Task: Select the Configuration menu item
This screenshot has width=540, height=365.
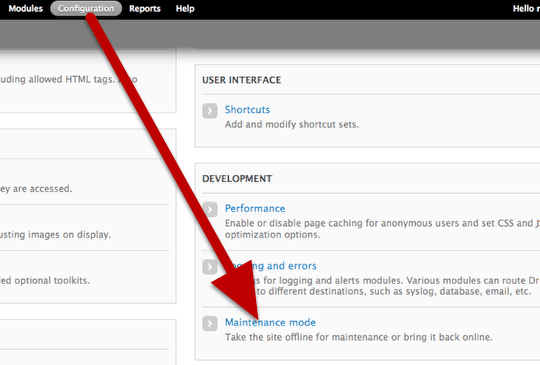Action: (86, 9)
